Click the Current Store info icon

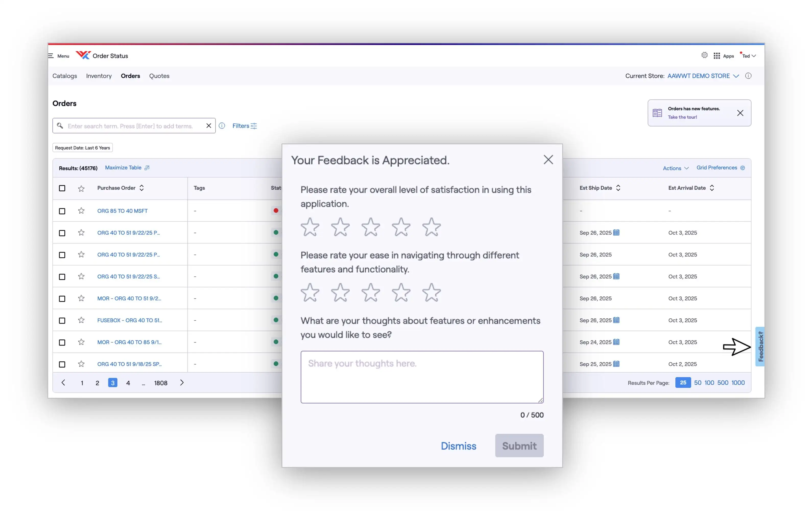748,76
